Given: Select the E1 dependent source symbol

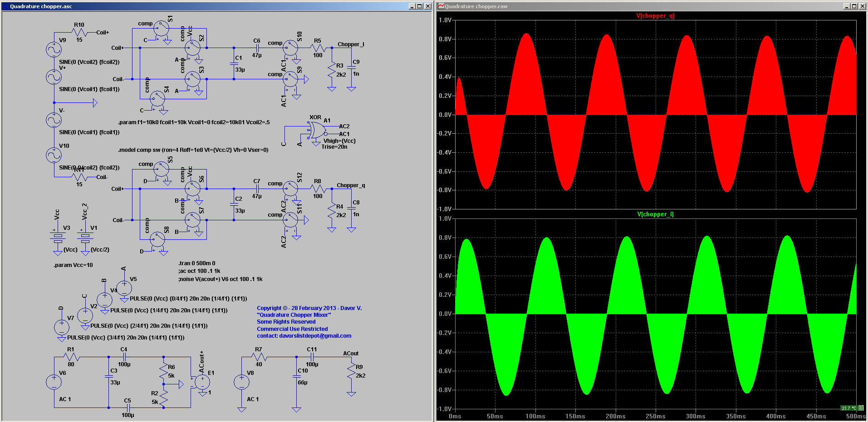Looking at the screenshot, I should click(x=202, y=382).
